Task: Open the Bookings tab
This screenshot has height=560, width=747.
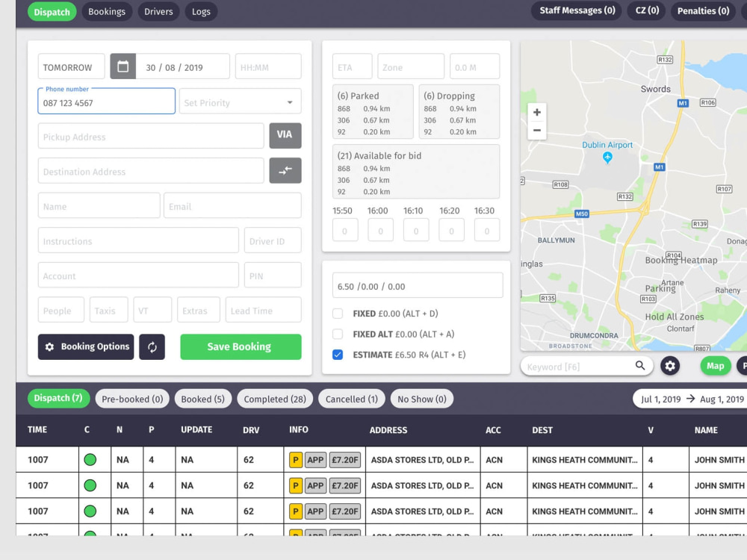Action: [107, 11]
